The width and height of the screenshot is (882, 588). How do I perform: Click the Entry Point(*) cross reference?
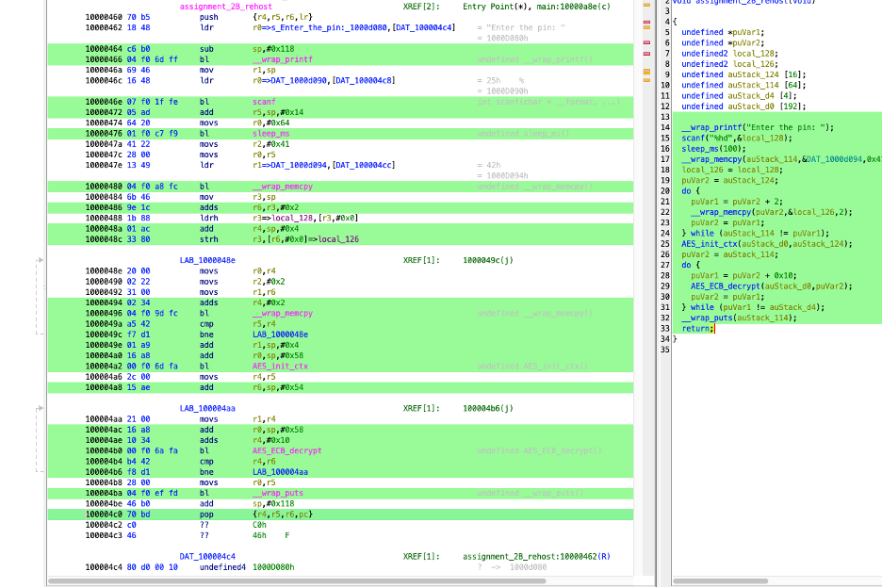point(495,7)
